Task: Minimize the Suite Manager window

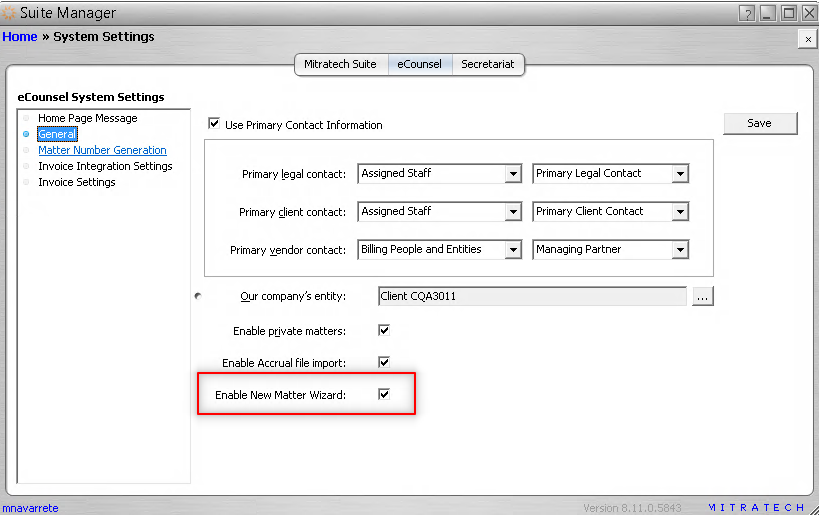Action: click(x=767, y=13)
